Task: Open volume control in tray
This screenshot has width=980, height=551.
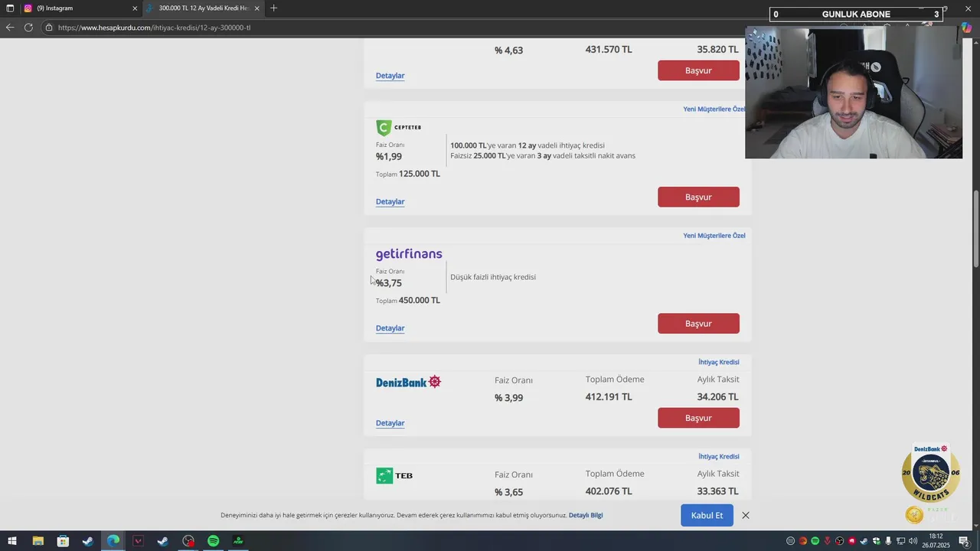Action: pos(913,541)
